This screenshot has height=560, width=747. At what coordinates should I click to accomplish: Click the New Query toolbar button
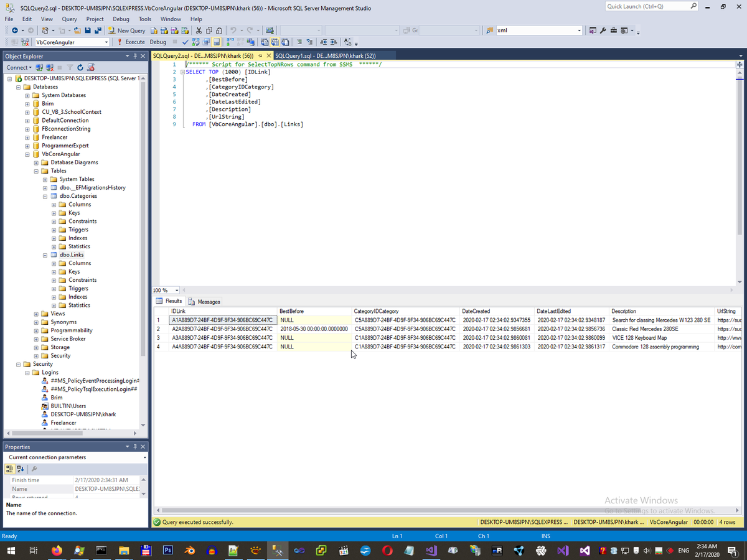tap(127, 30)
